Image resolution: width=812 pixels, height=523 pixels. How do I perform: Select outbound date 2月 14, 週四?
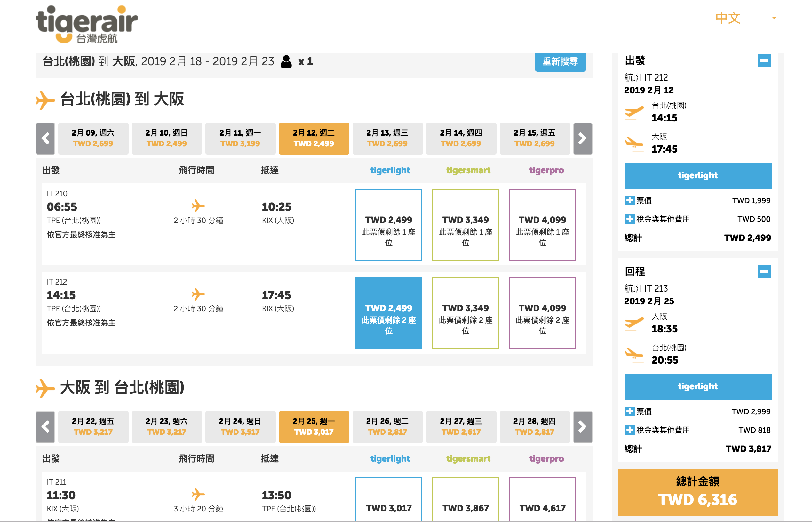461,138
